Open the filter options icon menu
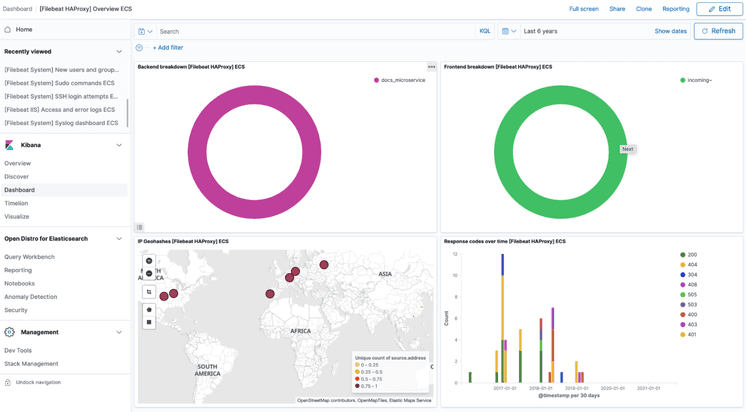This screenshot has width=746, height=412. pos(140,47)
